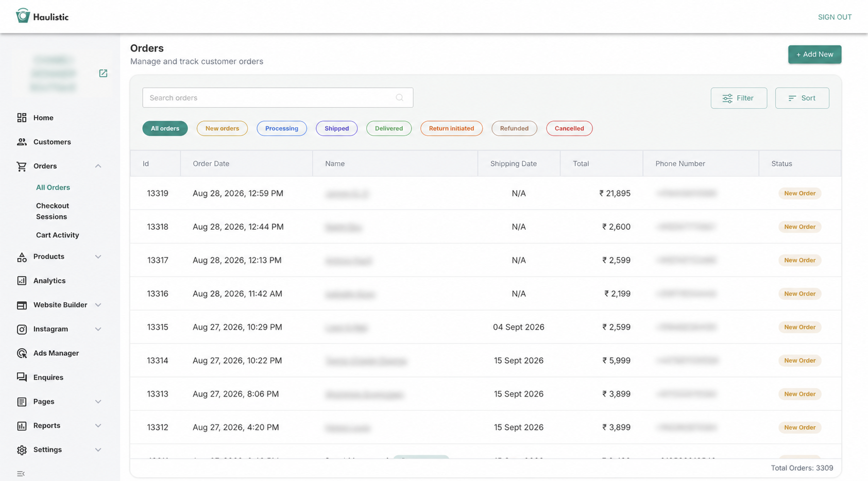Click order id 13317

[158, 260]
